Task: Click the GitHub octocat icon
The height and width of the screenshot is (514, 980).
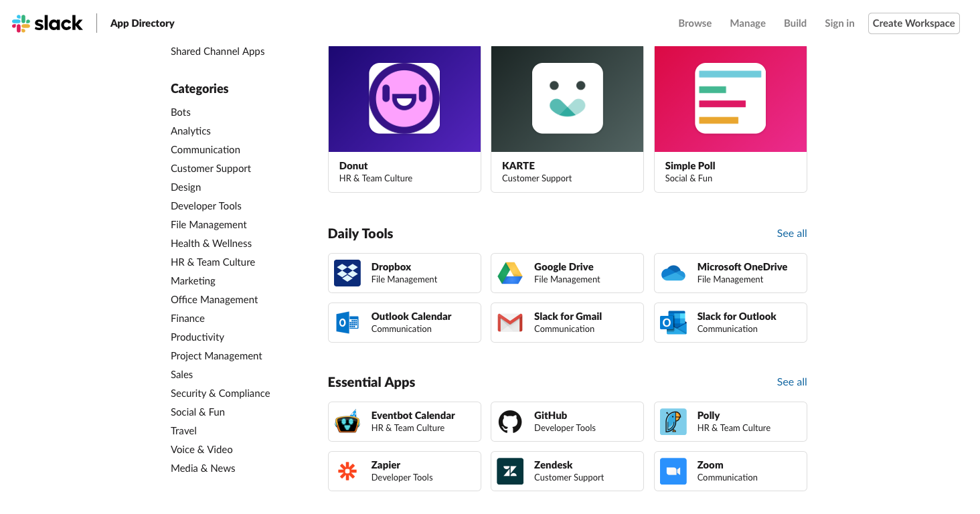Action: point(510,422)
